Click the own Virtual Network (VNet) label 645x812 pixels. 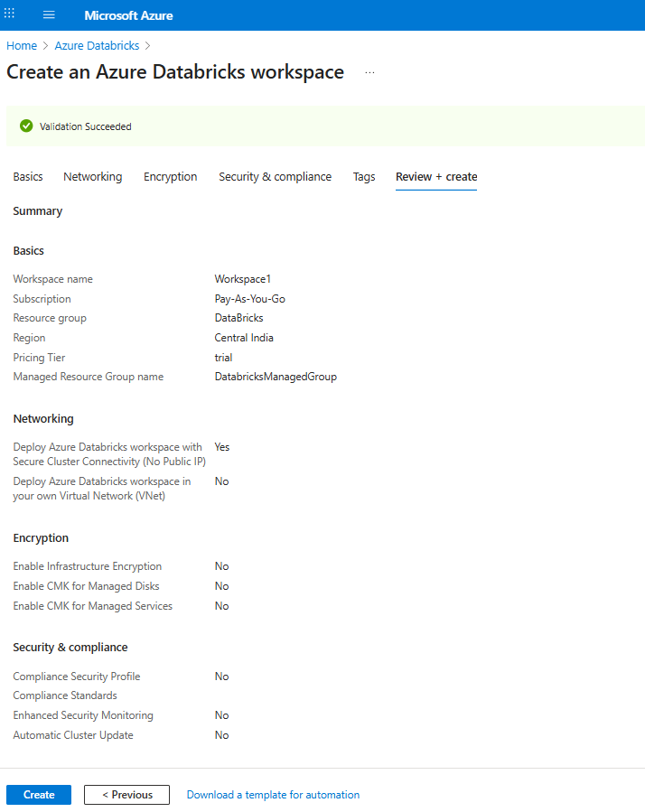tap(102, 489)
